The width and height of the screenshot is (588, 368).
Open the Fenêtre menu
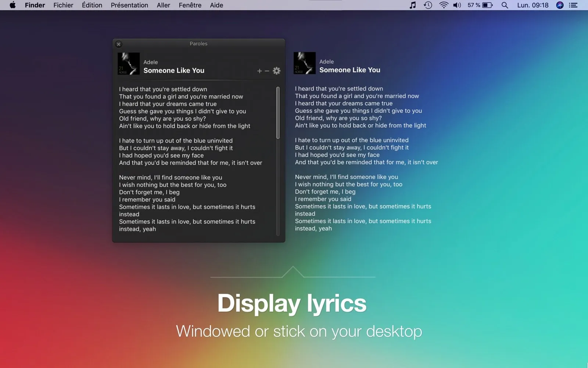(x=190, y=5)
